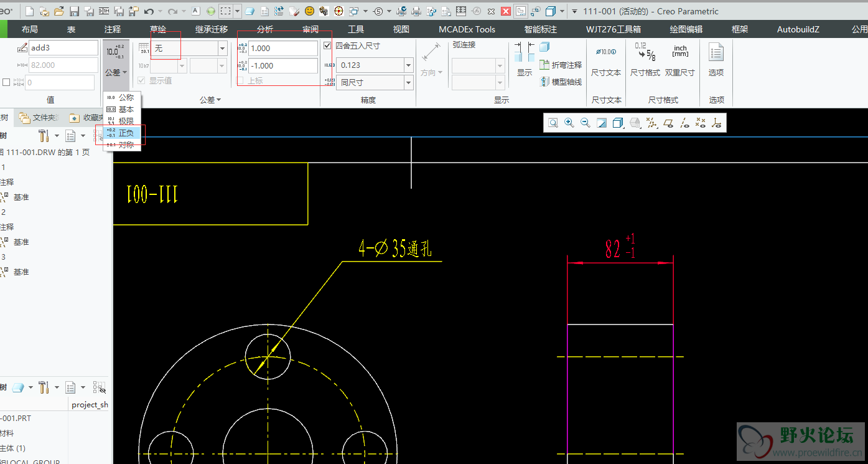Open the 草绘 sketch ribbon tab
Screen dimensions: 868x464
coord(158,29)
